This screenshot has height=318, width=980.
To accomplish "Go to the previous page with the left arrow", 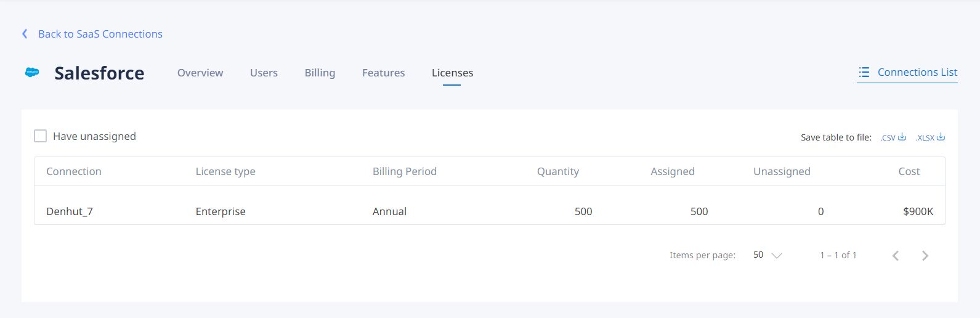I will pyautogui.click(x=896, y=256).
